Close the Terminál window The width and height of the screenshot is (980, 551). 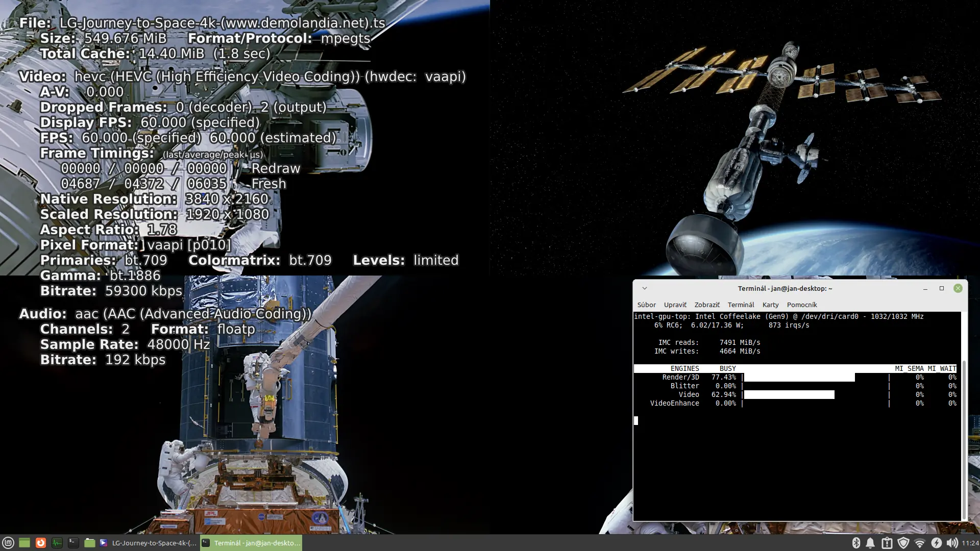pyautogui.click(x=958, y=288)
